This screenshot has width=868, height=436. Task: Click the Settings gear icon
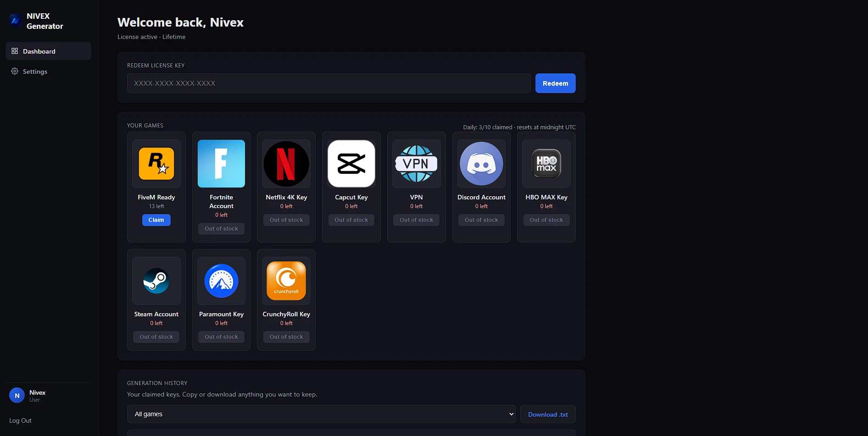click(x=15, y=71)
